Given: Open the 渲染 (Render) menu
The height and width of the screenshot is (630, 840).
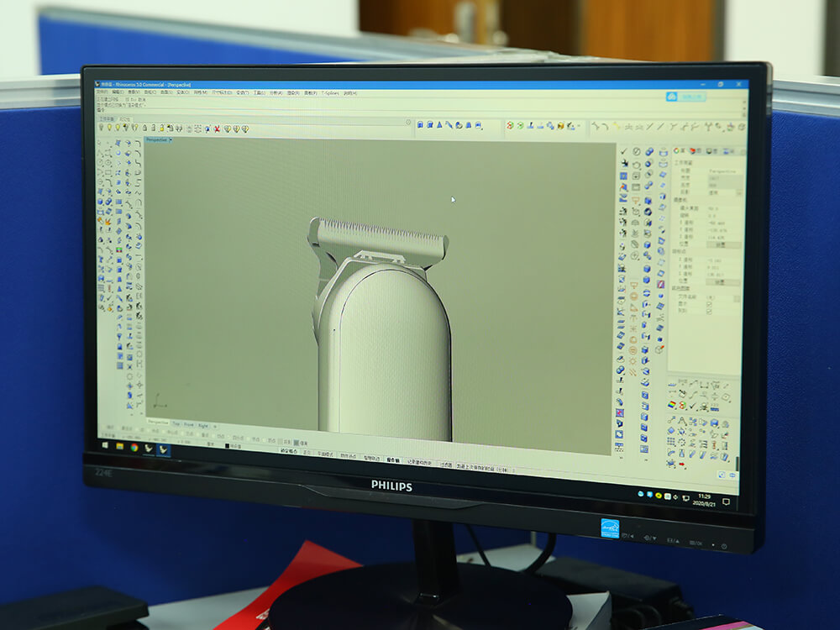Looking at the screenshot, I should coord(293,92).
